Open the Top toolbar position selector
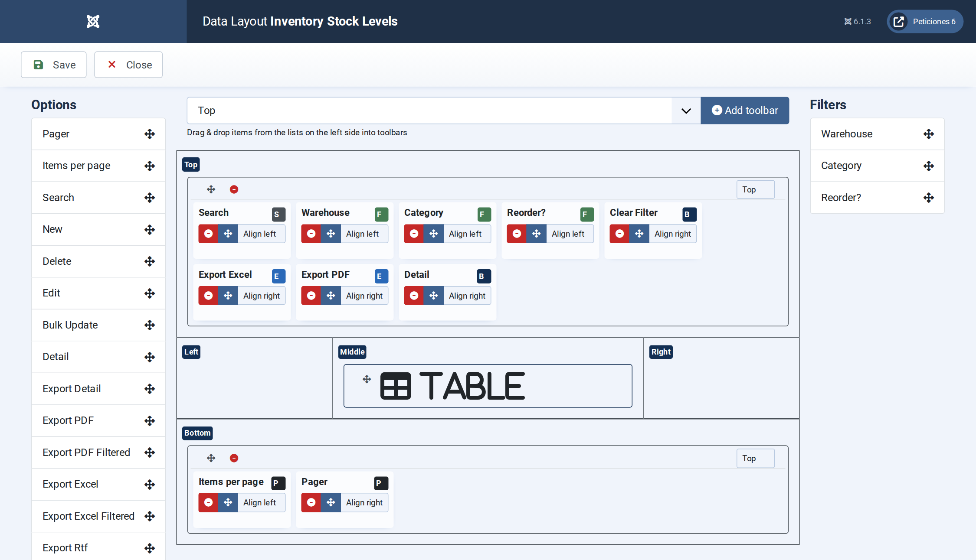The width and height of the screenshot is (976, 560). click(756, 189)
